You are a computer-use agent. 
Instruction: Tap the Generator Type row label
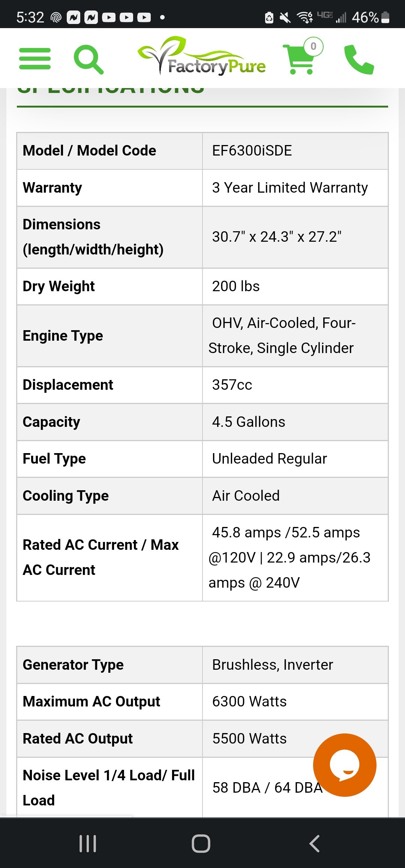[x=73, y=665]
